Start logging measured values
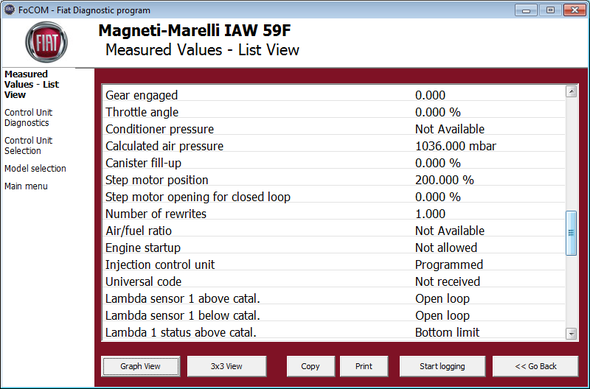The width and height of the screenshot is (590, 389). tap(442, 366)
